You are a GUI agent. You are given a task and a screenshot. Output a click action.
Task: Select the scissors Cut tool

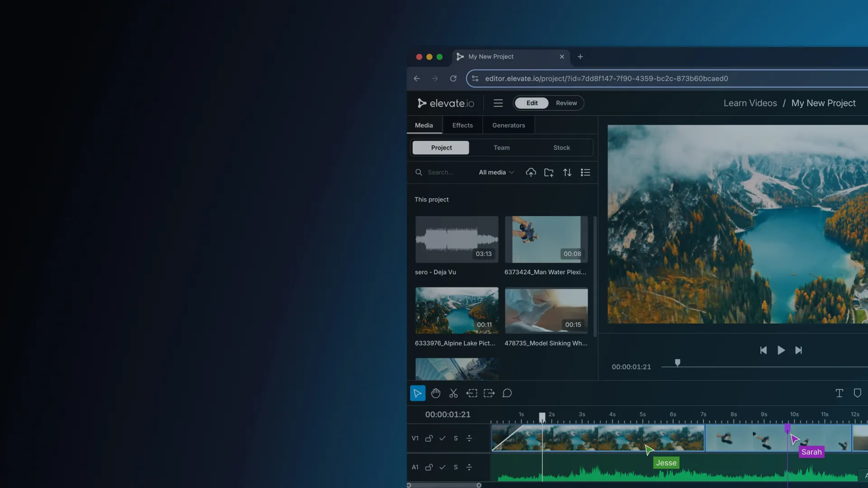click(x=453, y=393)
